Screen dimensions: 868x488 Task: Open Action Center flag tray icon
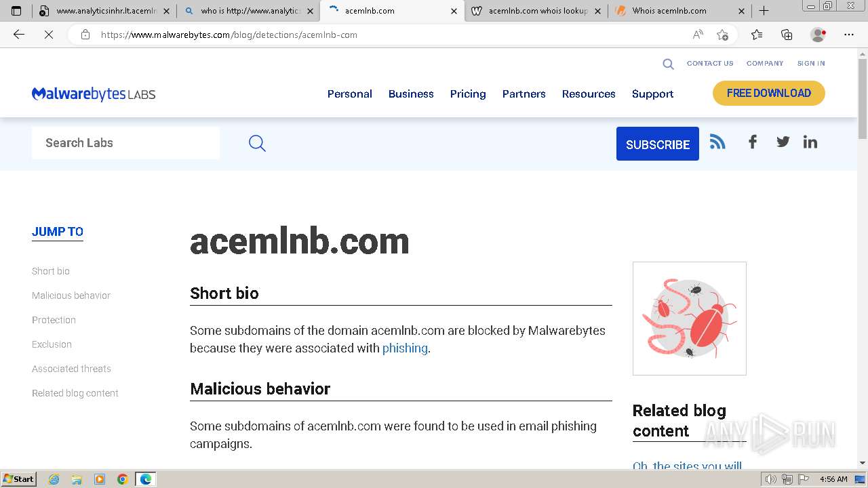click(804, 479)
